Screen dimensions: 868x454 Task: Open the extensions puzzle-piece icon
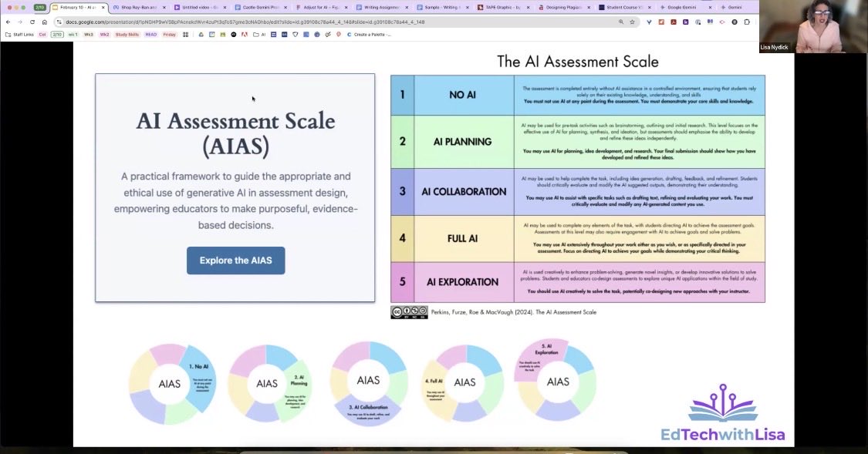747,22
